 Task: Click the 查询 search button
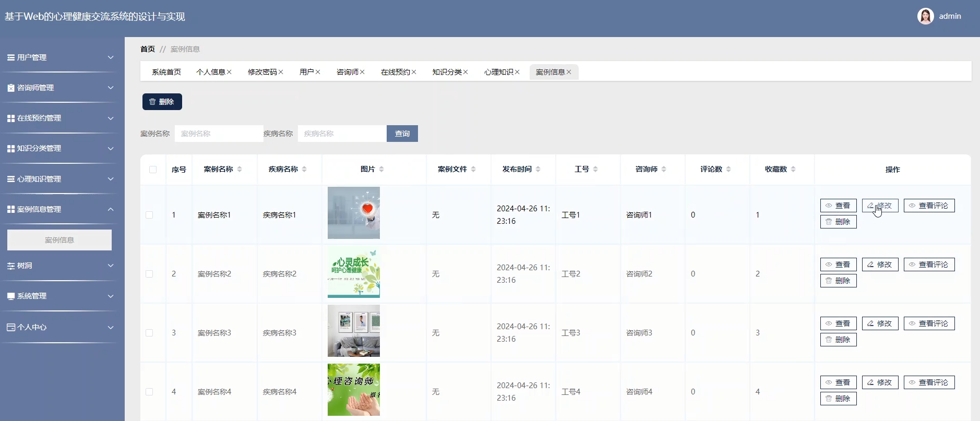[402, 134]
